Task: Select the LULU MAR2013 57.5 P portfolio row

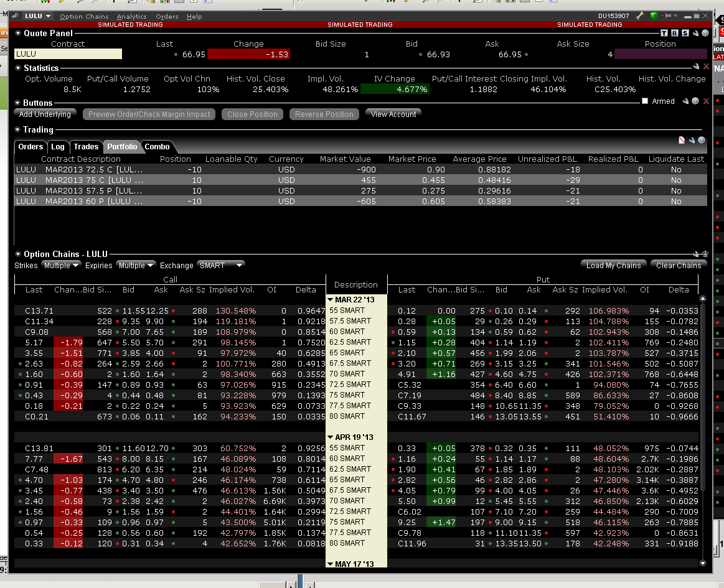Action: (360, 190)
